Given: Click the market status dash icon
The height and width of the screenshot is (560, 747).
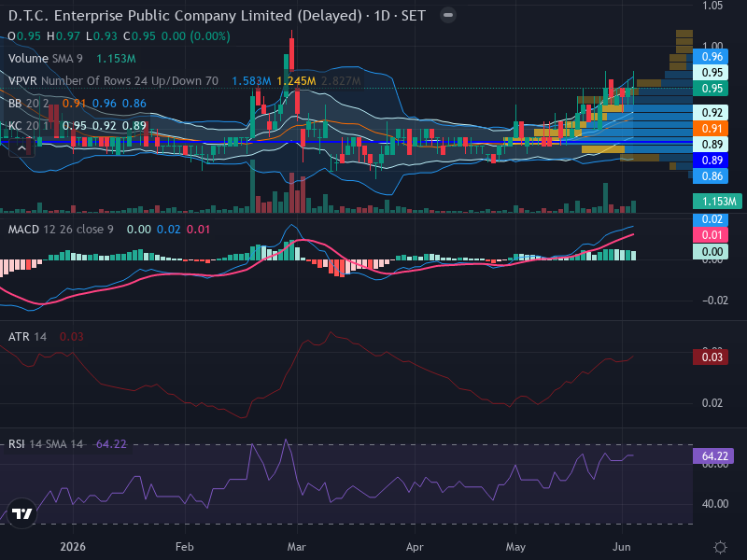Looking at the screenshot, I should 448,15.
